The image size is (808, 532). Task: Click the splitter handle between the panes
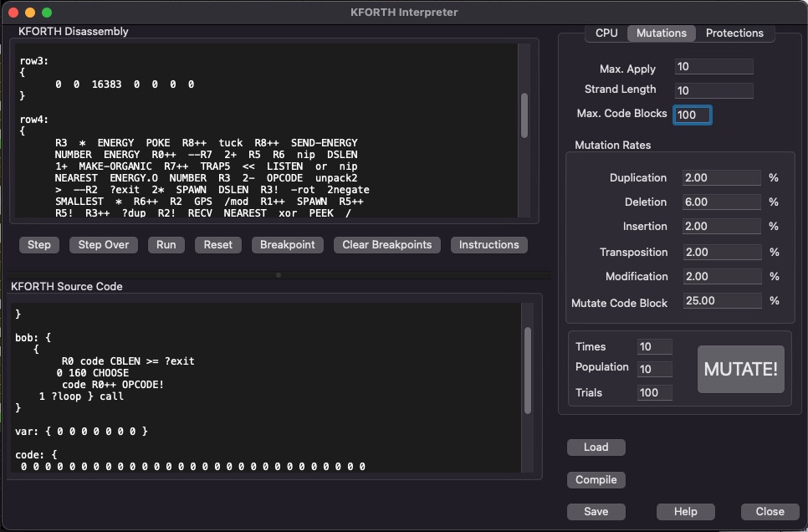click(279, 275)
